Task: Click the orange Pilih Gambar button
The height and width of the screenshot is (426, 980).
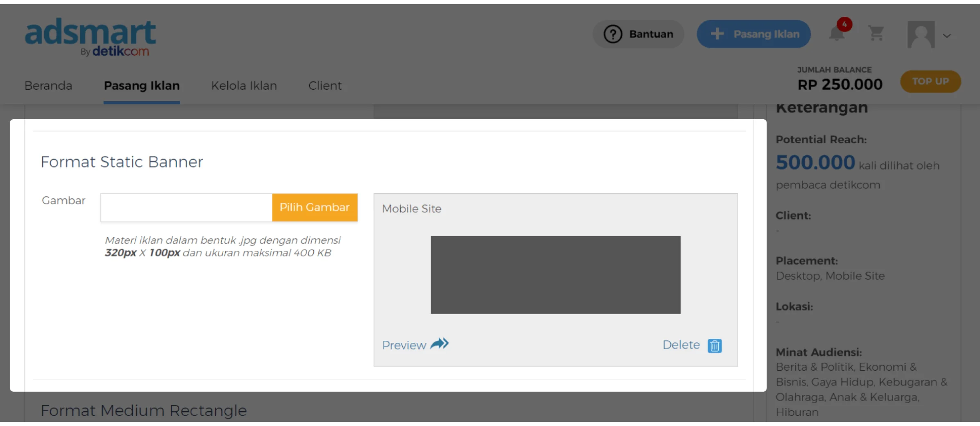Action: point(315,207)
